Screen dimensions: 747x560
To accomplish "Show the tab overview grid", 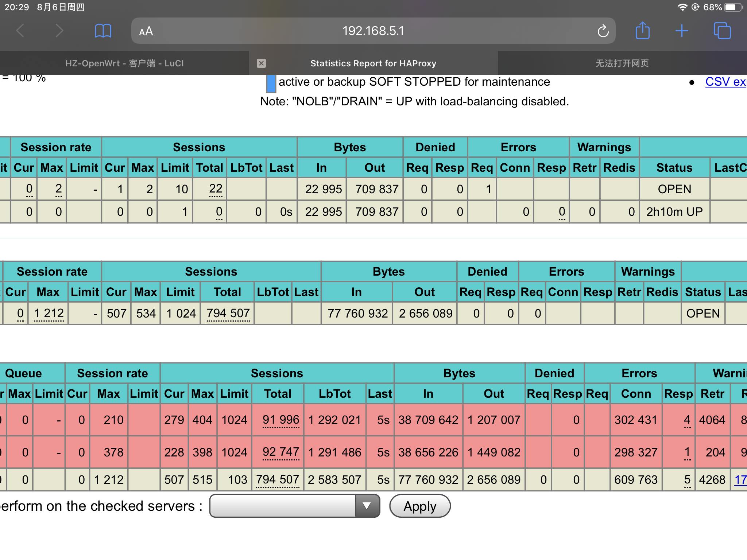I will (723, 31).
